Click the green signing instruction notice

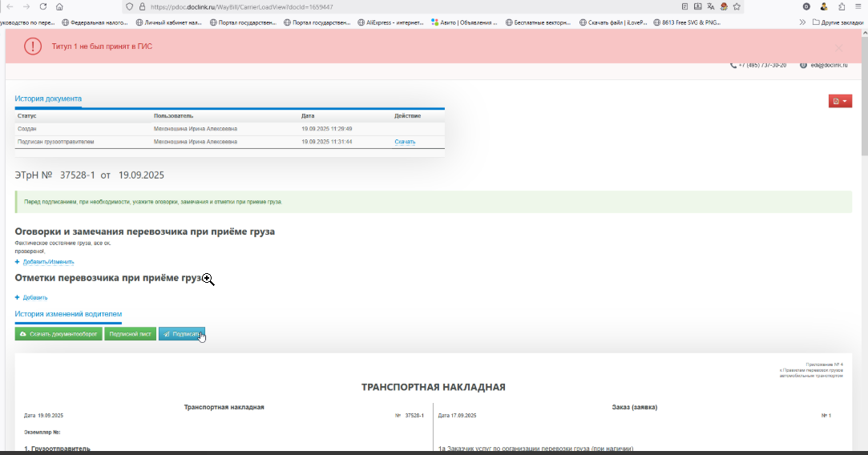(434, 202)
